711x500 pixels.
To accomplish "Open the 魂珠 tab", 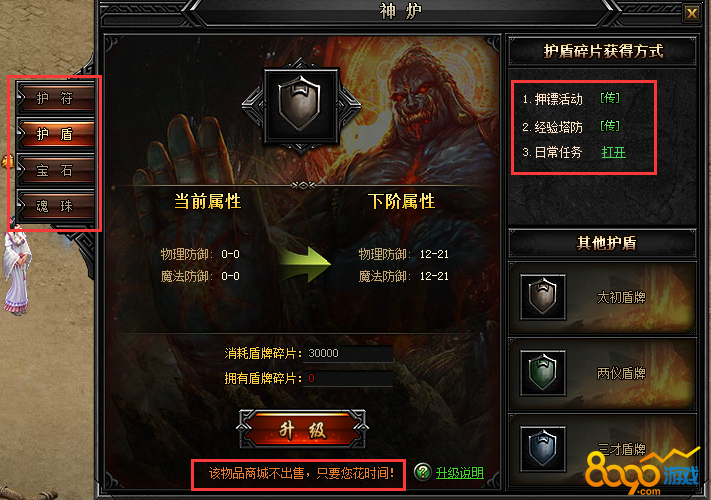I will click(55, 206).
